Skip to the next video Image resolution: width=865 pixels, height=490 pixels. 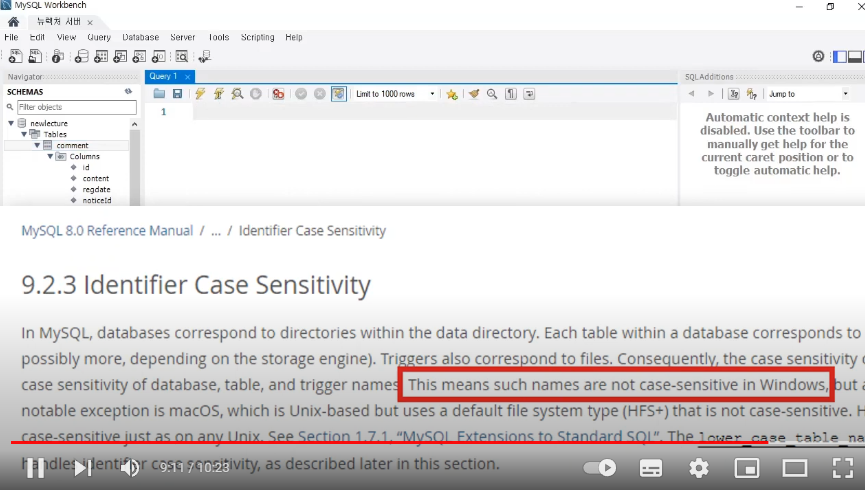click(x=83, y=468)
